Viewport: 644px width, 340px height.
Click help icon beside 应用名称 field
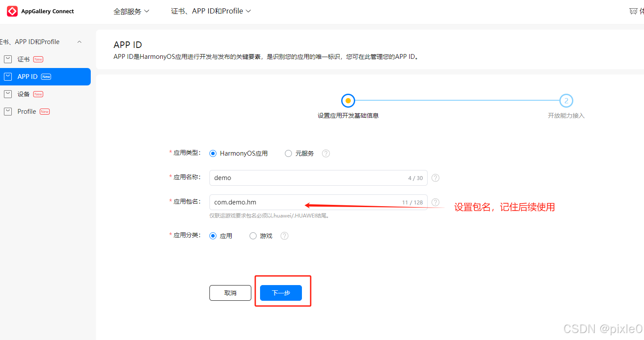pos(435,178)
